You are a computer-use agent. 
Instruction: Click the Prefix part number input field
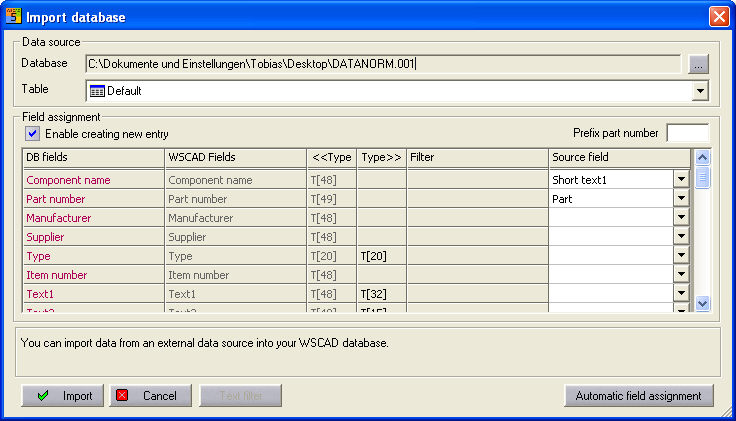[687, 133]
